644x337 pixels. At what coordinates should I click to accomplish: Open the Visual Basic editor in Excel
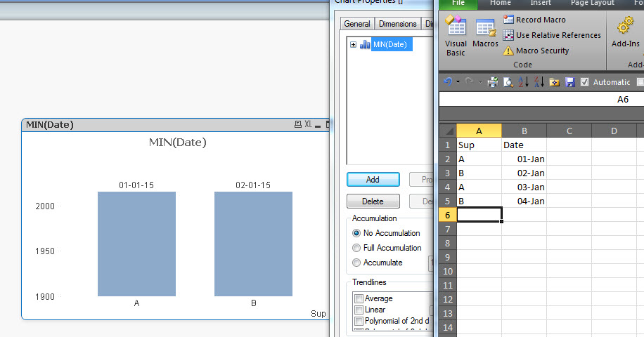tap(456, 35)
